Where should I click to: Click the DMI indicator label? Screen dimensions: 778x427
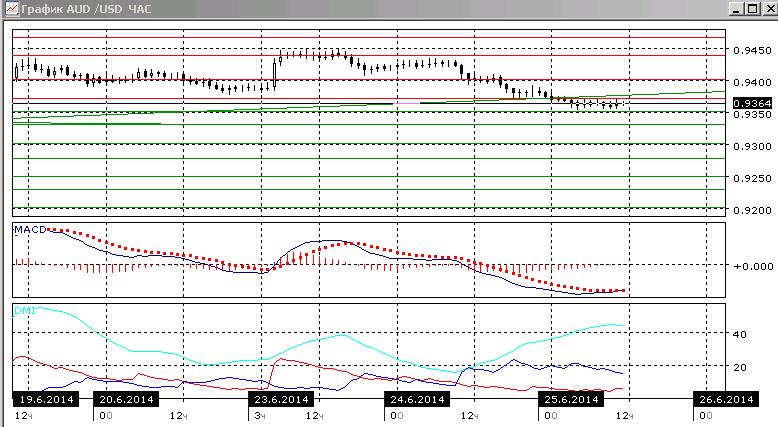click(x=25, y=310)
